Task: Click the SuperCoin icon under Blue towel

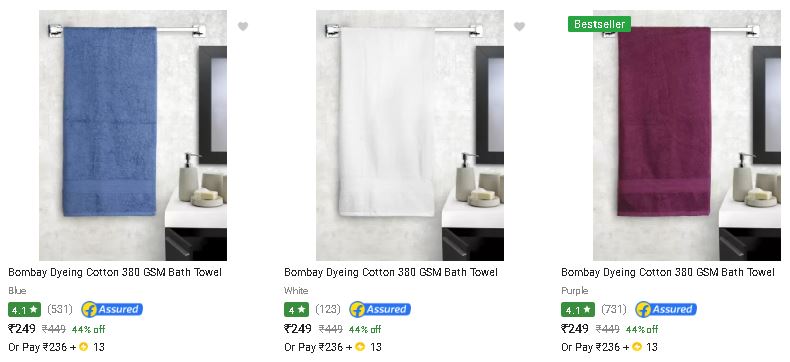Action: 84,346
